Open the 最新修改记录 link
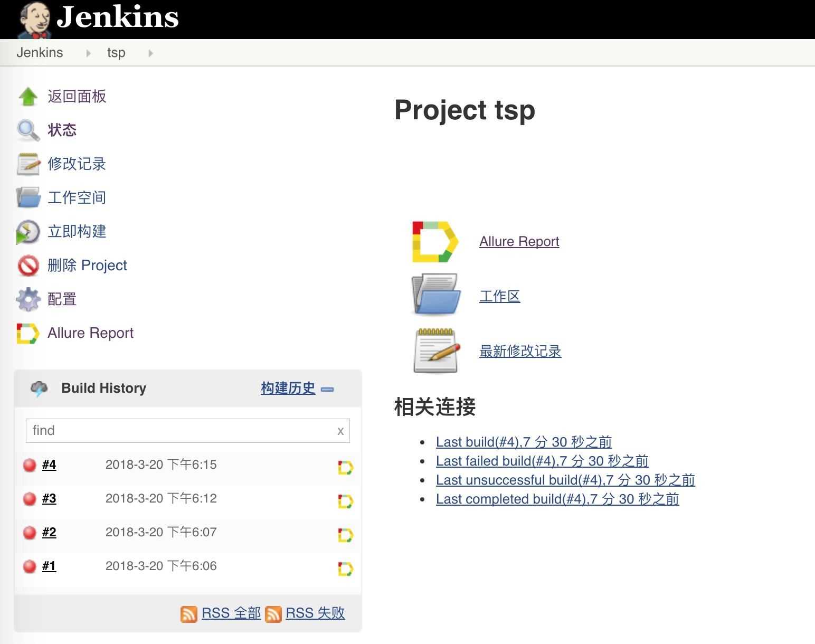The height and width of the screenshot is (644, 815). coord(520,351)
